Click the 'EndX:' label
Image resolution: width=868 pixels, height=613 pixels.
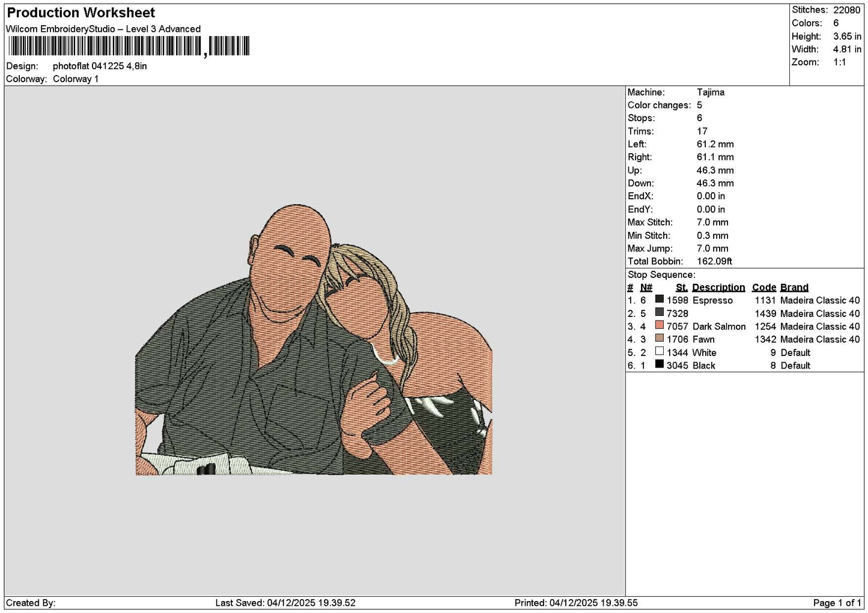click(640, 196)
